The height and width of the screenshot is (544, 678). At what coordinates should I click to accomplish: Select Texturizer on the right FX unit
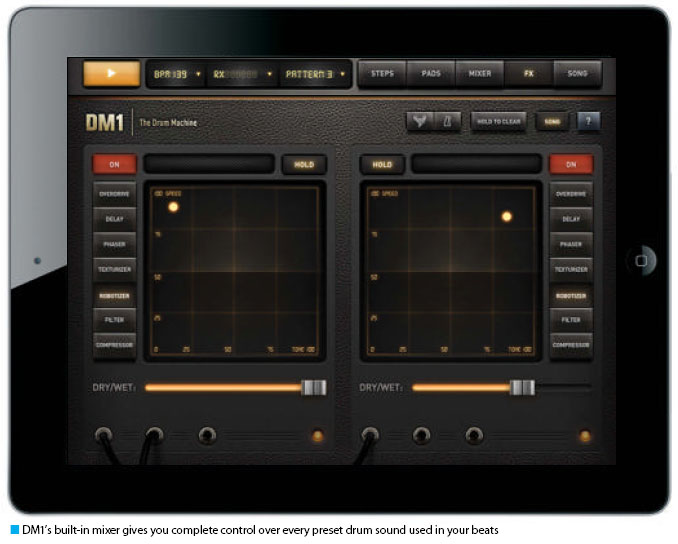[x=571, y=269]
